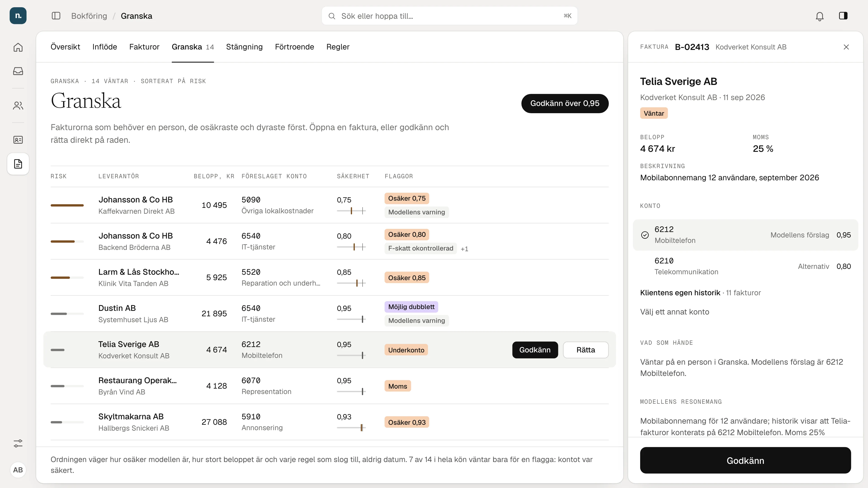Screen dimensions: 868x488
Task: Switch to the Stängning tab
Action: [244, 47]
